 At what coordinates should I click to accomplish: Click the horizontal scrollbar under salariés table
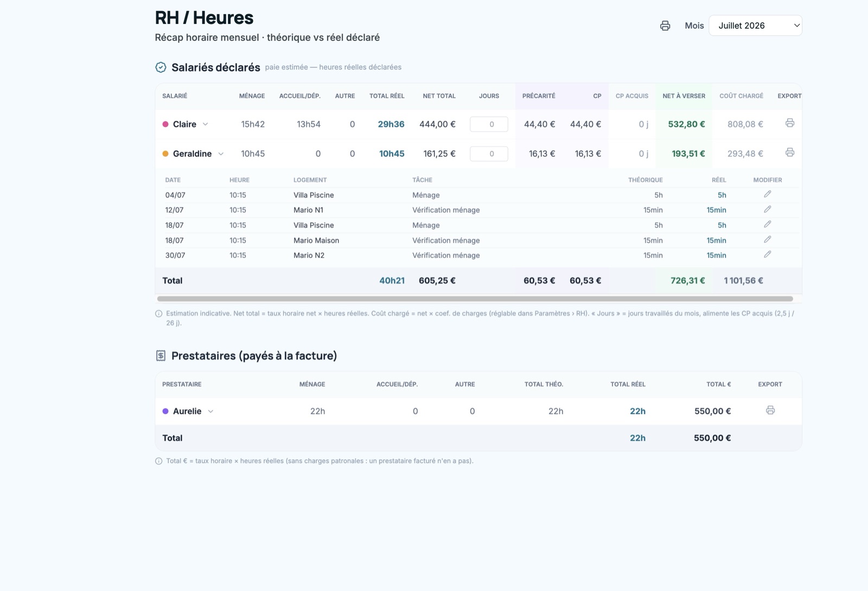(x=475, y=298)
